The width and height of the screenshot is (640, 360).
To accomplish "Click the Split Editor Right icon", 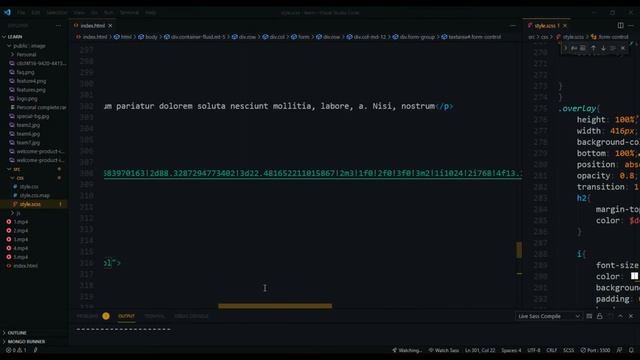I will coord(620,25).
